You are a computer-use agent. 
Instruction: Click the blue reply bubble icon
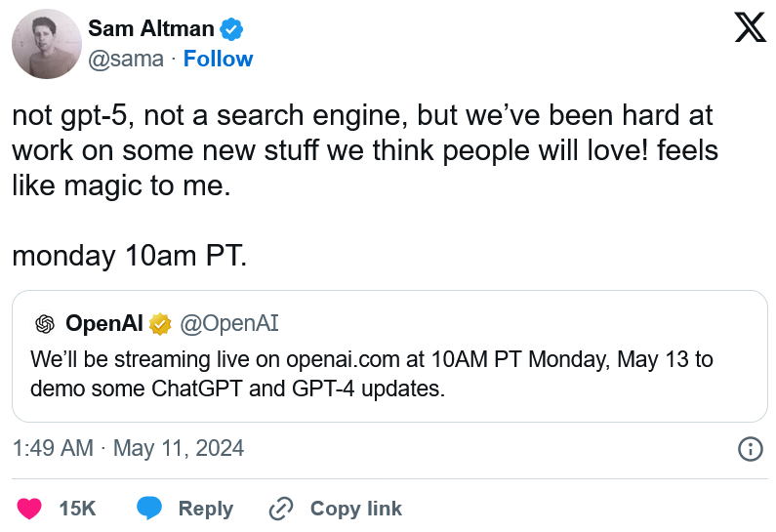[149, 508]
